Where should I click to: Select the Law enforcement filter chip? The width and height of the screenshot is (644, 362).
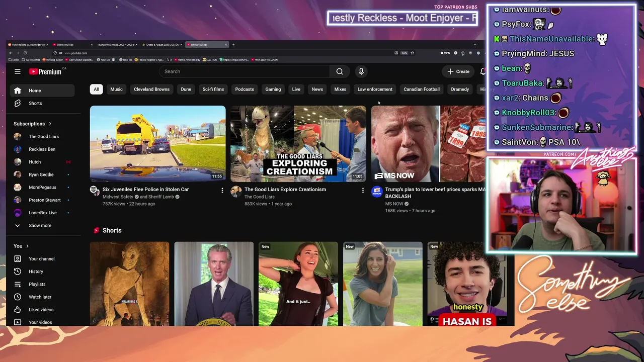[375, 89]
